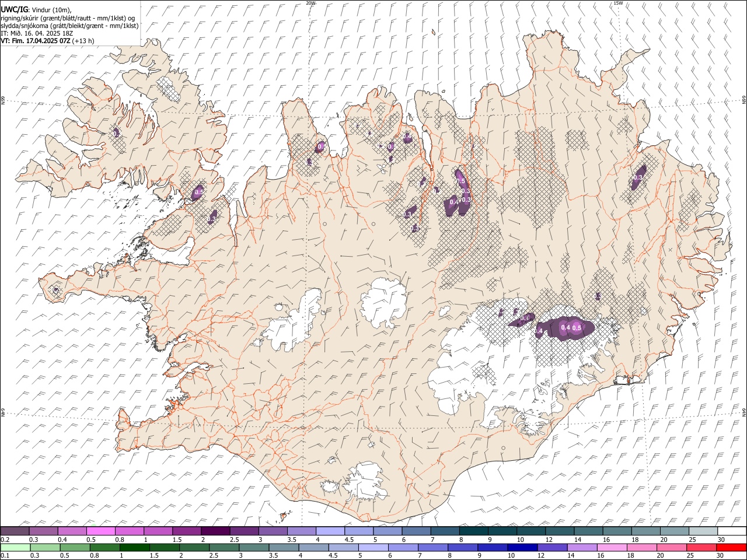Pick the white snow swatch after 30

click(732, 531)
